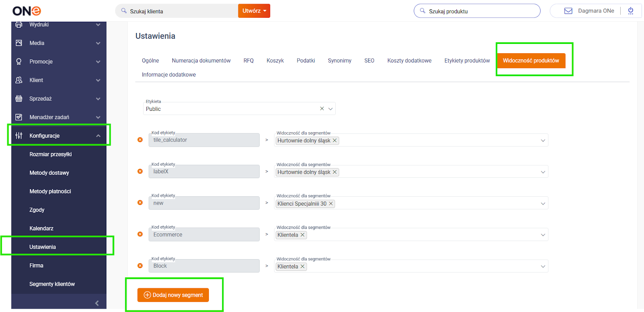Click the search icon in Szukaj produktu
644x312 pixels.
pos(423,11)
